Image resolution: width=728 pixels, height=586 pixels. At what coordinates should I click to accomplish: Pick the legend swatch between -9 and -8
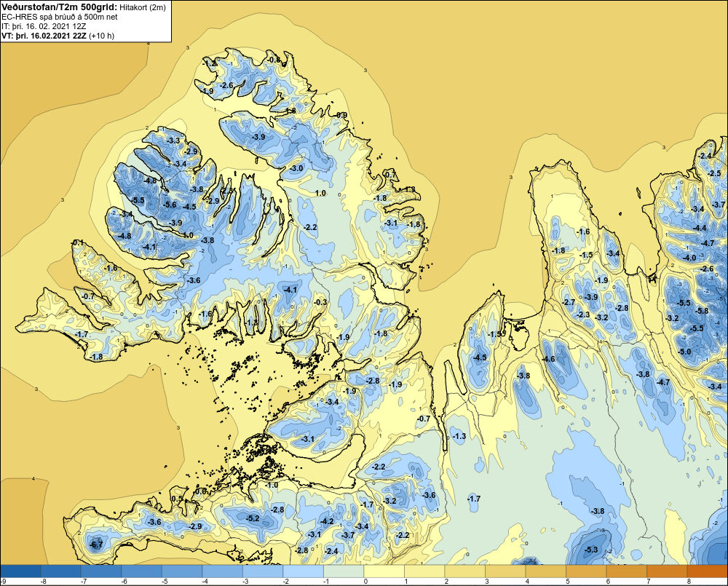21,571
